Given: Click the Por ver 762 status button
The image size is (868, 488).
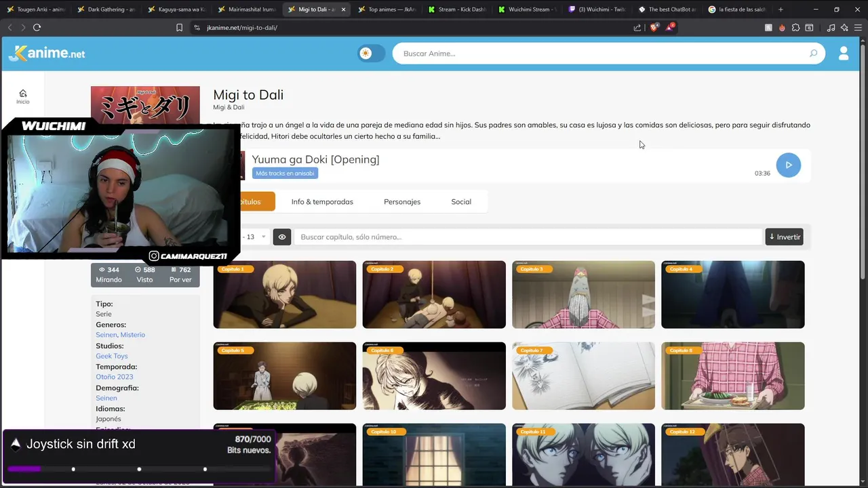Looking at the screenshot, I should pos(180,274).
